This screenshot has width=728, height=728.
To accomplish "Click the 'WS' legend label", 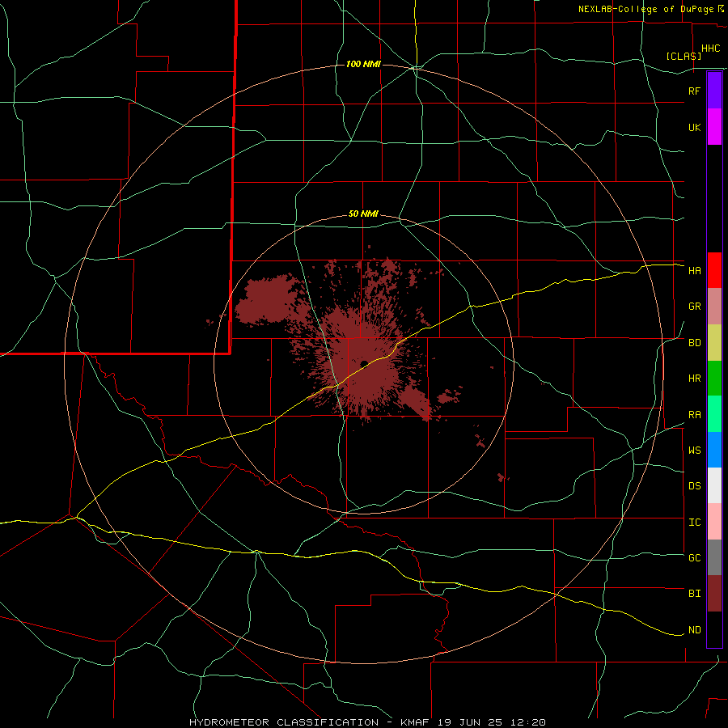I will click(694, 451).
